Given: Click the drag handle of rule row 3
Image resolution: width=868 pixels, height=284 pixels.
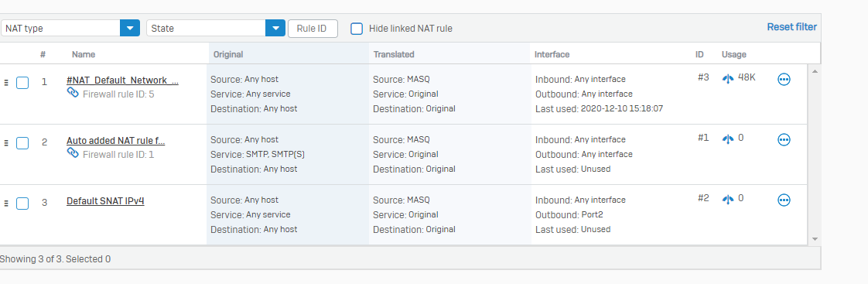Looking at the screenshot, I should pyautogui.click(x=6, y=204).
